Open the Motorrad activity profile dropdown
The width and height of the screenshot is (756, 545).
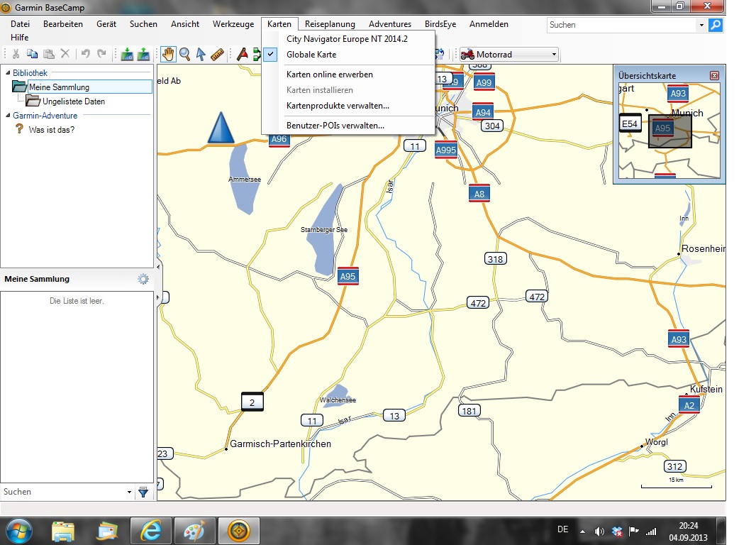(x=555, y=55)
